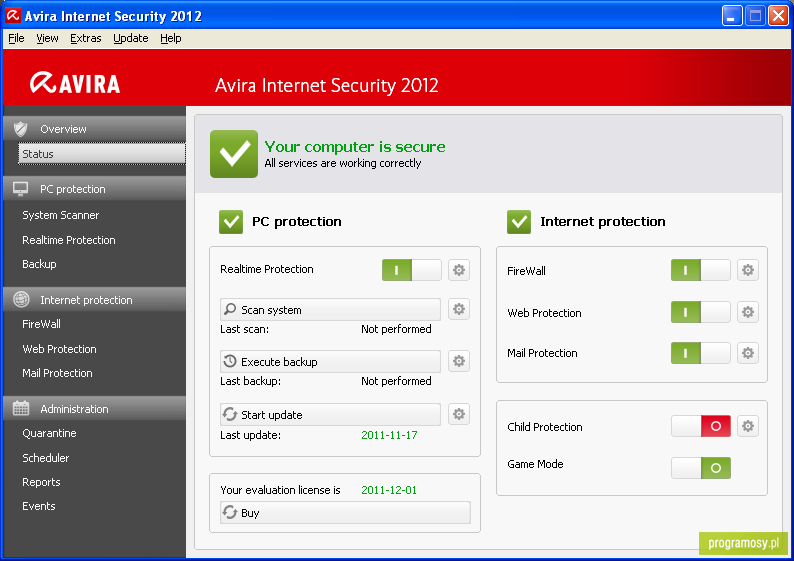
Task: Collapse the Internet protection sidebar section
Action: tap(95, 300)
